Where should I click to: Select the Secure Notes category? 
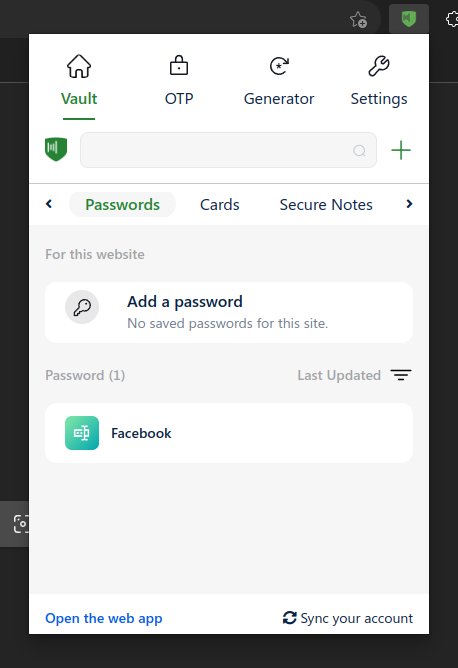coord(326,204)
